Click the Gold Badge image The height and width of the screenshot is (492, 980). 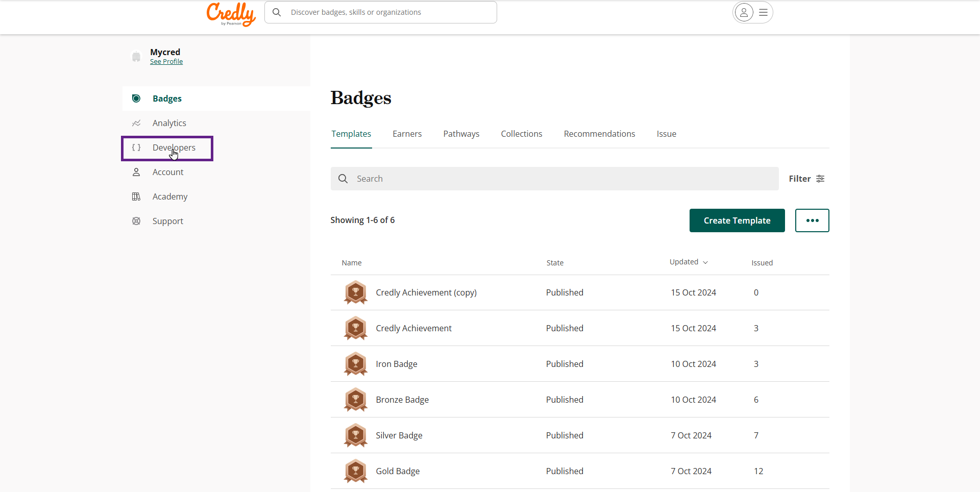pos(356,471)
